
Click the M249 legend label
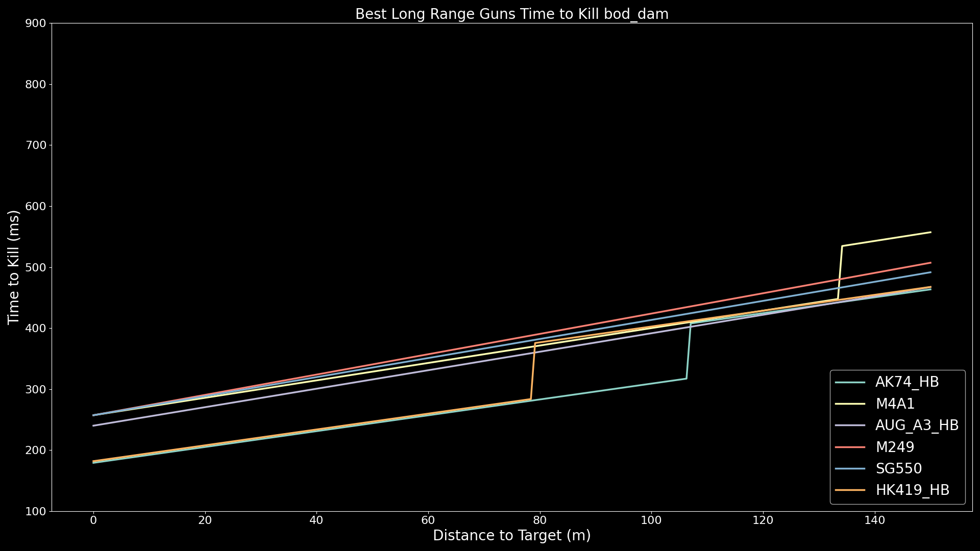(x=895, y=447)
